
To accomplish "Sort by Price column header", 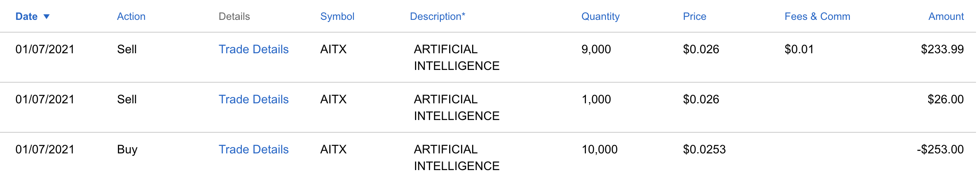I will pos(694,17).
